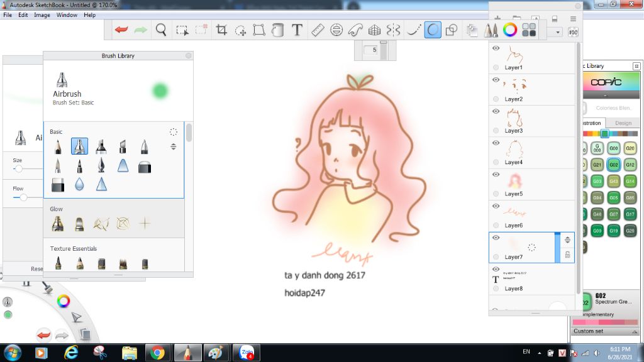Open the Perspective Guide tool

click(x=374, y=30)
